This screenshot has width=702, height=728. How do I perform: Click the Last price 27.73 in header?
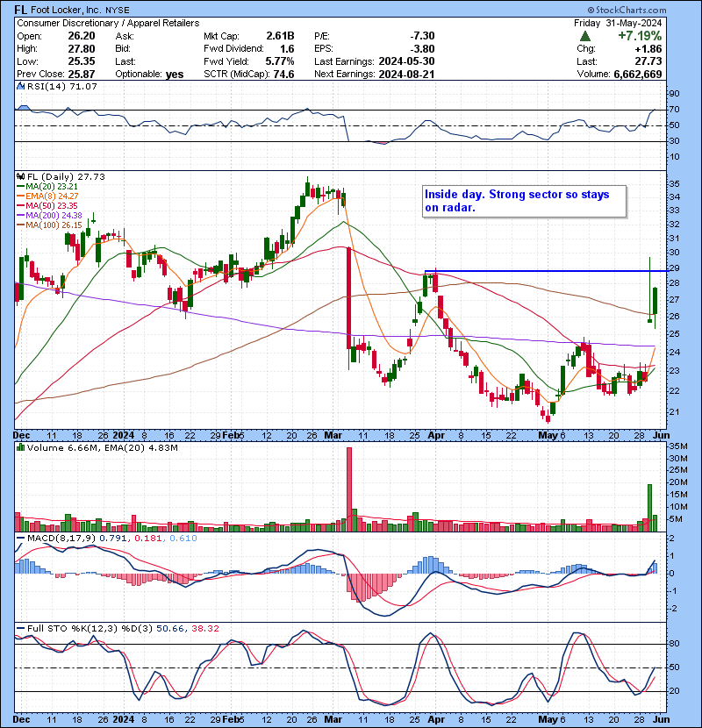[x=649, y=61]
